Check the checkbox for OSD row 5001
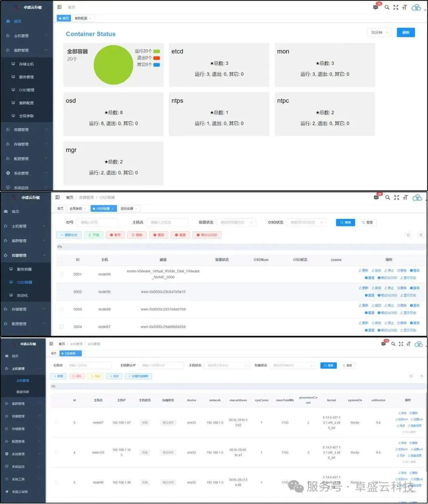This screenshot has height=504, width=428. click(61, 274)
